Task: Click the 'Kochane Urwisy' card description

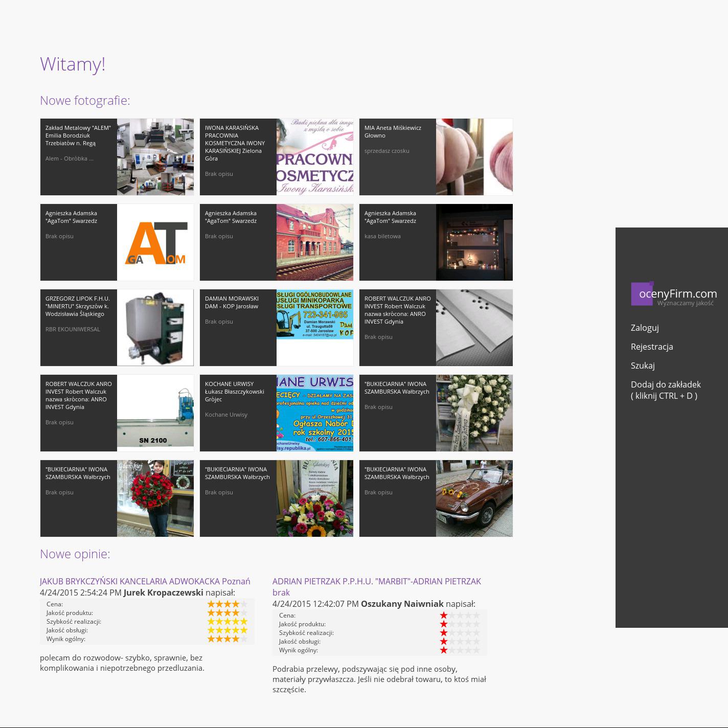Action: pyautogui.click(x=226, y=415)
